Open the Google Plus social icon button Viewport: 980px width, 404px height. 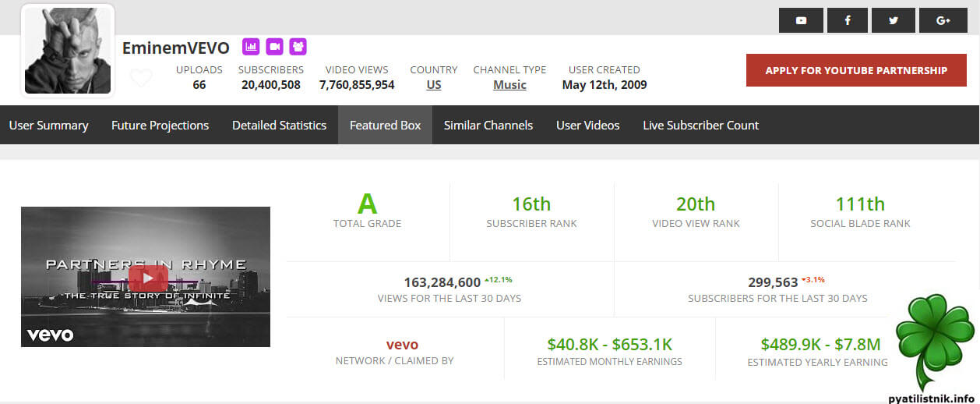coord(943,20)
